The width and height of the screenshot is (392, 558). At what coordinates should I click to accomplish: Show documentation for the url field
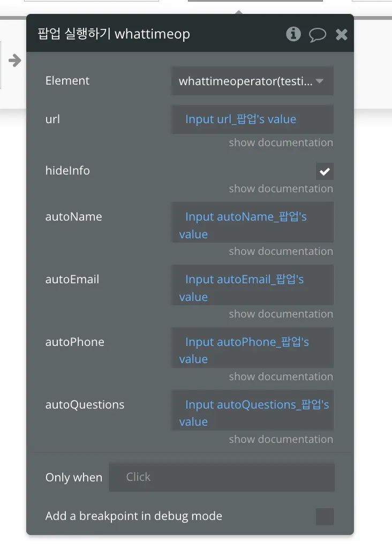tap(281, 143)
